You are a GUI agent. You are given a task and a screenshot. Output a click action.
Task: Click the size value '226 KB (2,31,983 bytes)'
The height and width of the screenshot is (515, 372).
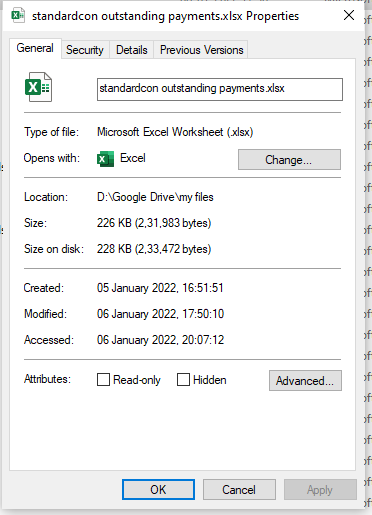click(x=154, y=223)
